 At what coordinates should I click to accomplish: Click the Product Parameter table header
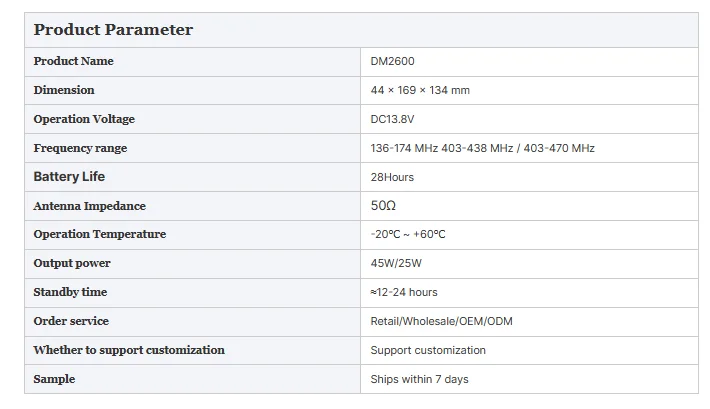[113, 30]
